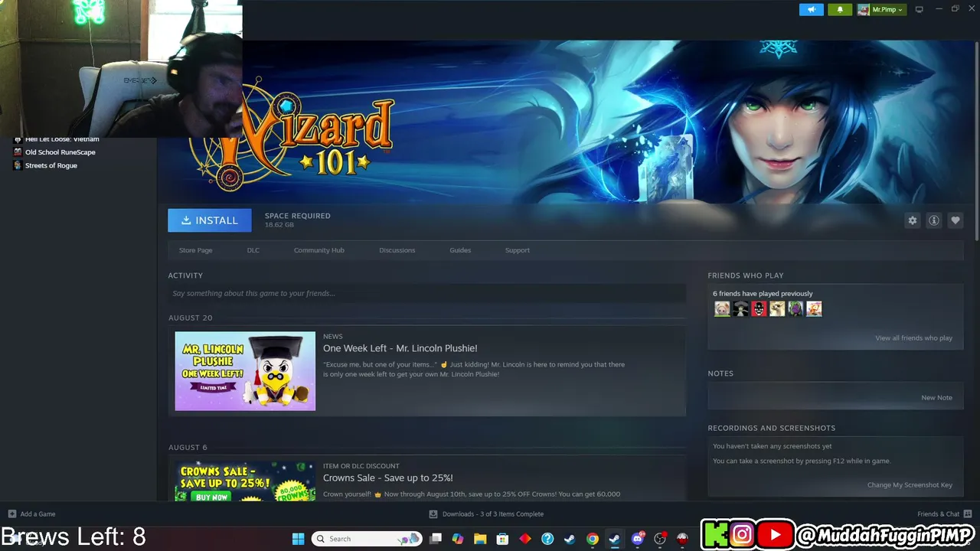Open Steam announcements megaphone button
The width and height of the screenshot is (980, 551).
point(812,10)
